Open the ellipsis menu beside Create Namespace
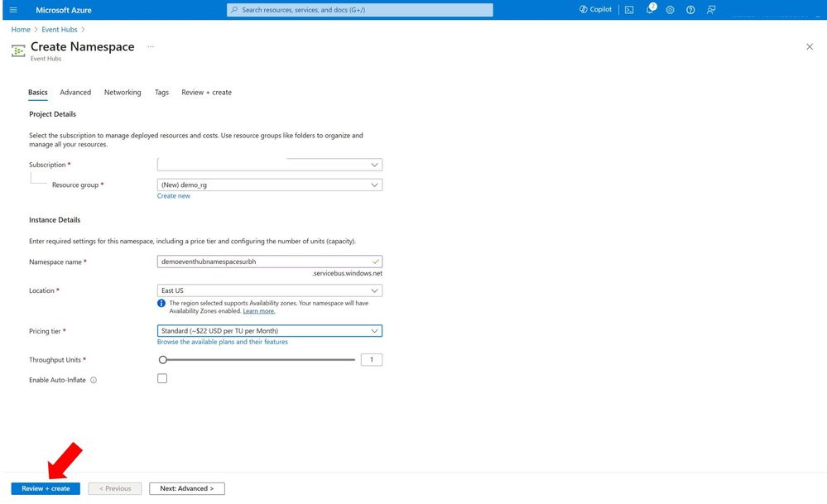 [x=151, y=47]
